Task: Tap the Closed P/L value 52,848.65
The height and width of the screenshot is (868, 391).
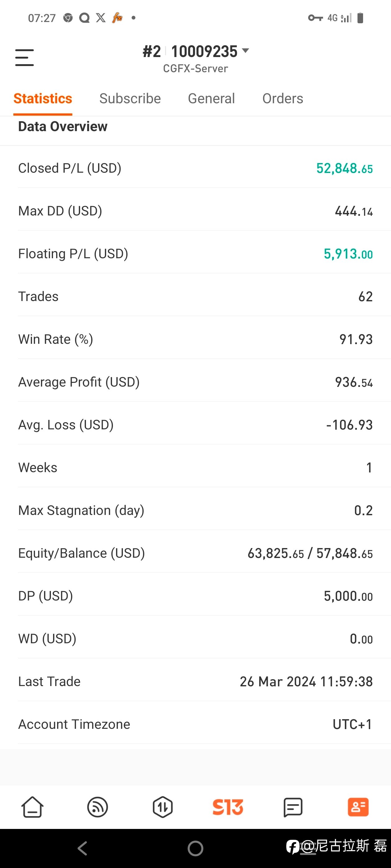Action: (x=344, y=168)
